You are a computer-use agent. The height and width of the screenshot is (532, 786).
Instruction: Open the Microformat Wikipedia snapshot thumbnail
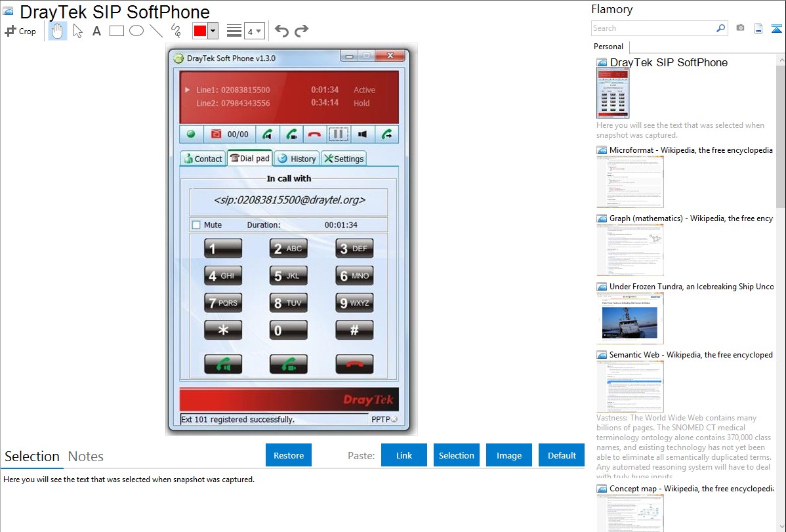630,182
